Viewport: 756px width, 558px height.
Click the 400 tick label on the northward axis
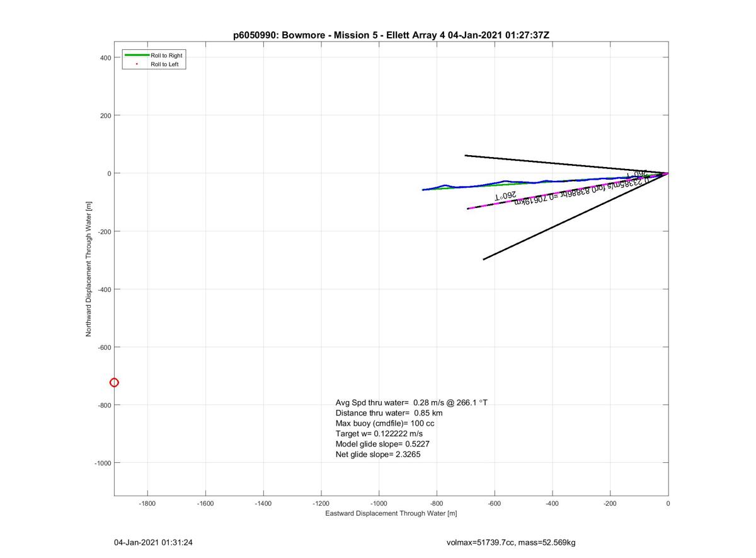pyautogui.click(x=105, y=57)
